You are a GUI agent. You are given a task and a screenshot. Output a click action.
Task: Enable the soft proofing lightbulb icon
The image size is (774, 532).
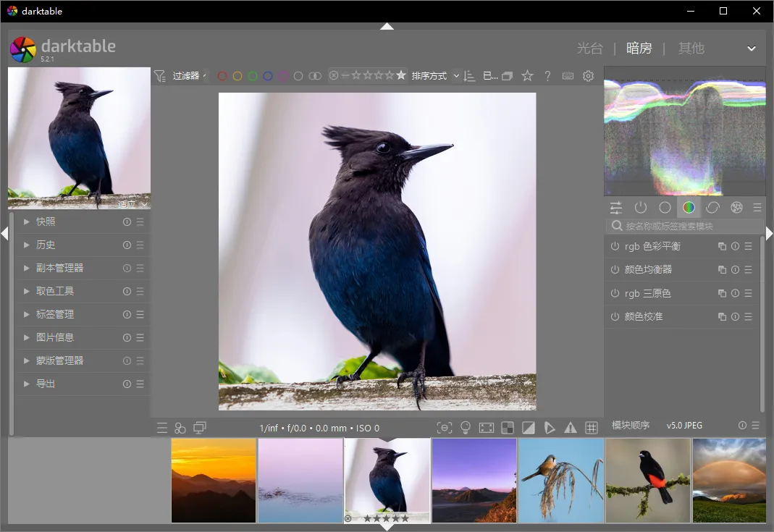[x=466, y=428]
